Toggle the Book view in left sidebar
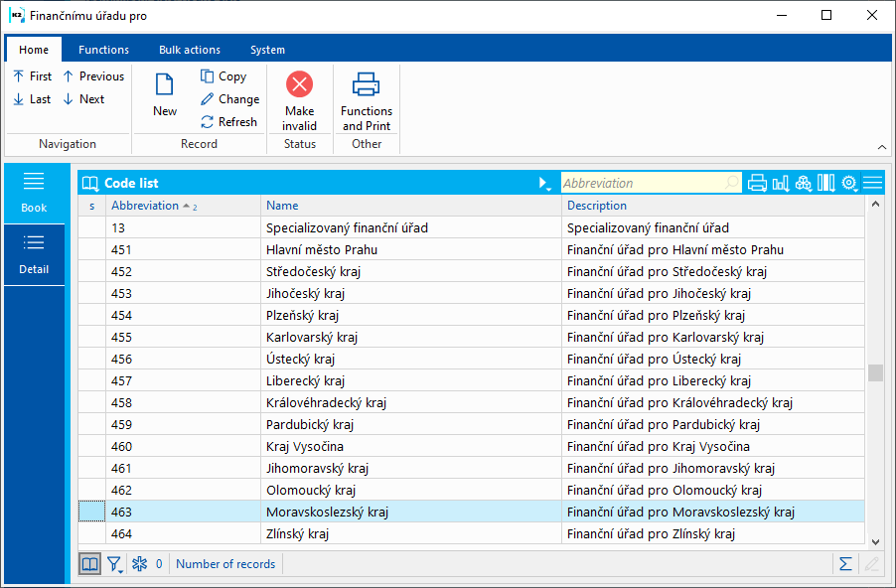 pos(34,192)
